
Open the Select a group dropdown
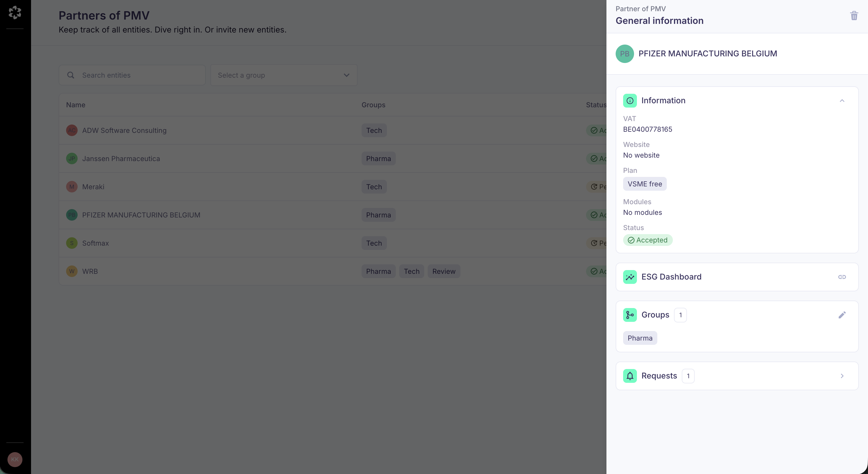click(283, 75)
